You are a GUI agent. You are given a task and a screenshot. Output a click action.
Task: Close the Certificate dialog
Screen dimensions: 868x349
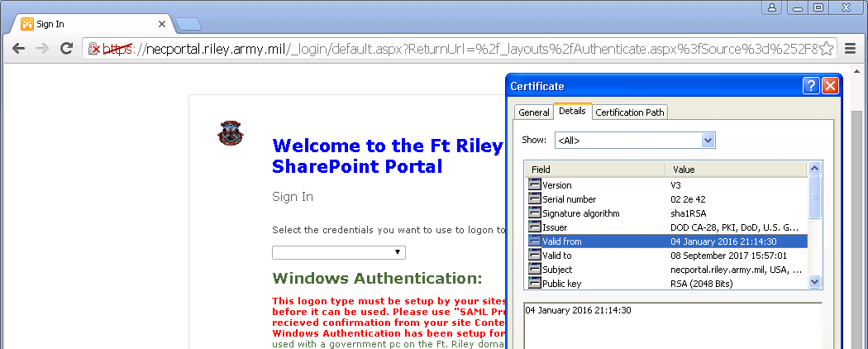pyautogui.click(x=829, y=86)
